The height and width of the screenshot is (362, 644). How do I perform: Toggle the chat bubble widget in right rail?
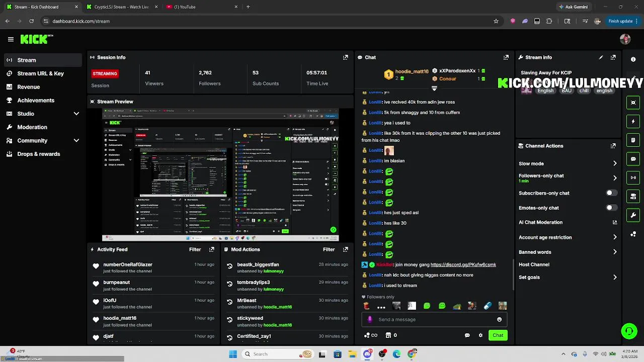(633, 159)
